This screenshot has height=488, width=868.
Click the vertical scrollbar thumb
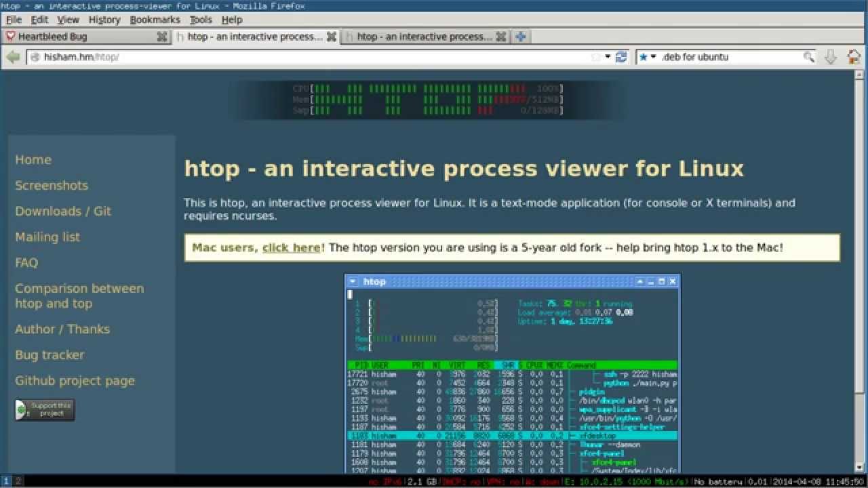(859, 236)
